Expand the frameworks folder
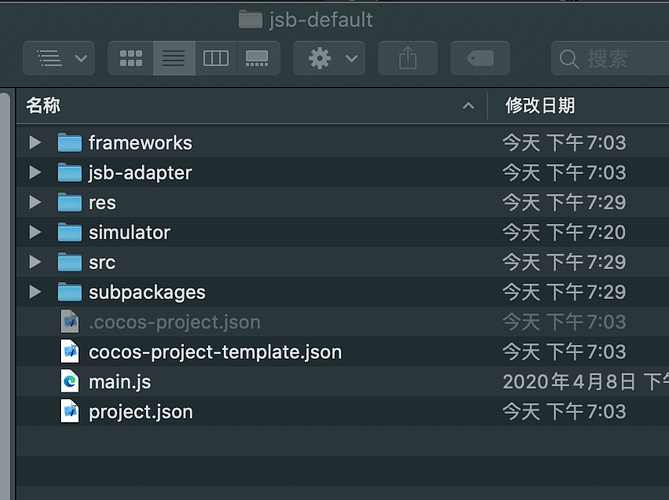This screenshot has width=669, height=500. (36, 142)
